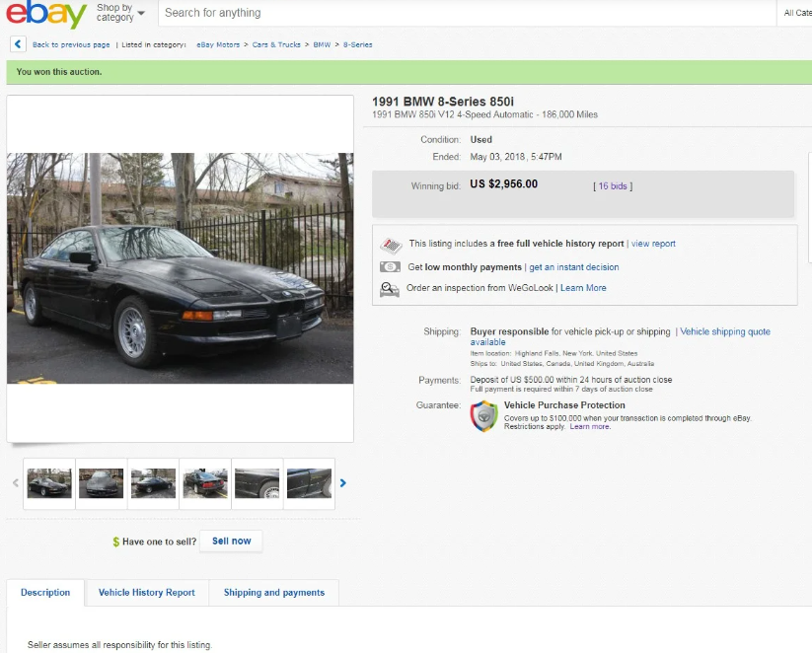The height and width of the screenshot is (653, 812).
Task: Open the Shipping and payments tab
Action: coord(274,593)
